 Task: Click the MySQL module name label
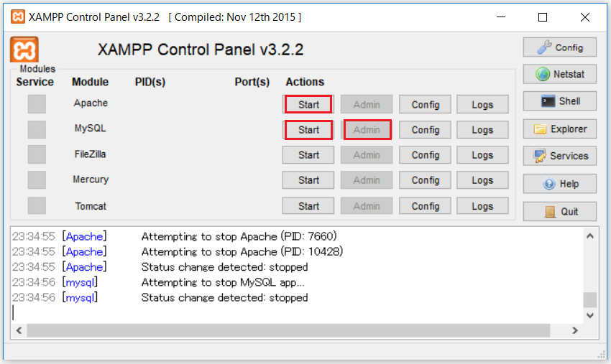point(90,128)
